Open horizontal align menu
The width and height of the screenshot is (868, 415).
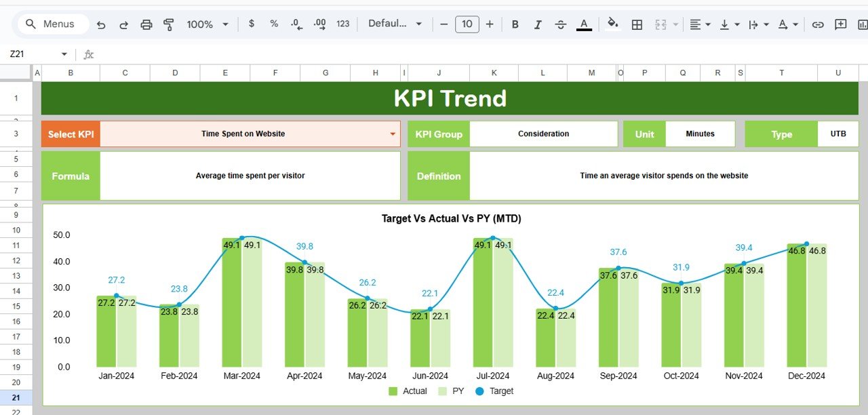point(700,24)
